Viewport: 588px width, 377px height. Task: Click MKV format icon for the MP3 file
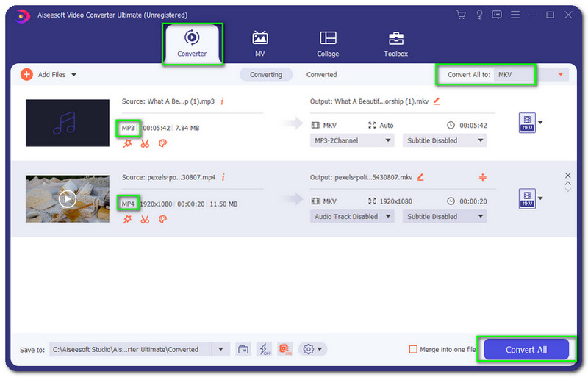527,123
